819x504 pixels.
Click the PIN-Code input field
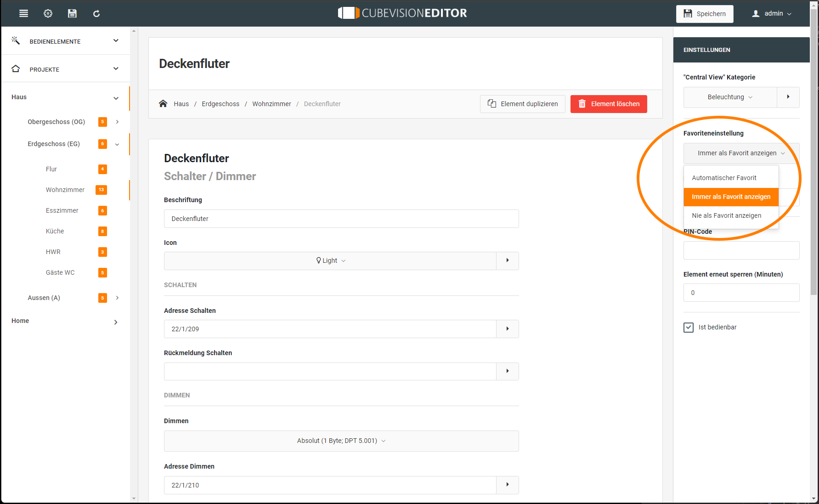[x=741, y=250]
